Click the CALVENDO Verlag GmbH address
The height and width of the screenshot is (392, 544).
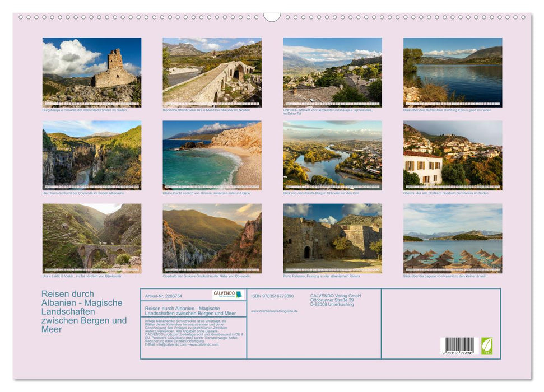tap(336, 300)
